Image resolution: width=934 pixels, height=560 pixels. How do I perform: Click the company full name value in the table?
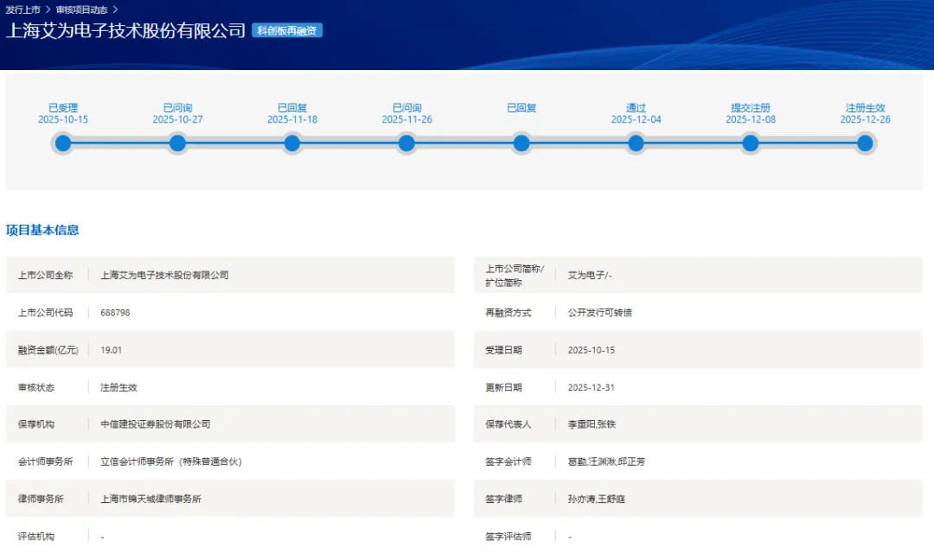tap(164, 275)
